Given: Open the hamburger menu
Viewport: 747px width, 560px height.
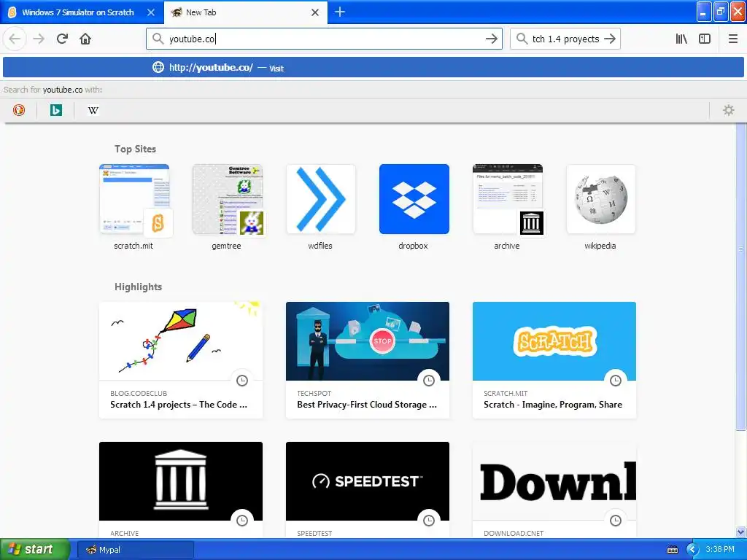Looking at the screenshot, I should point(732,39).
